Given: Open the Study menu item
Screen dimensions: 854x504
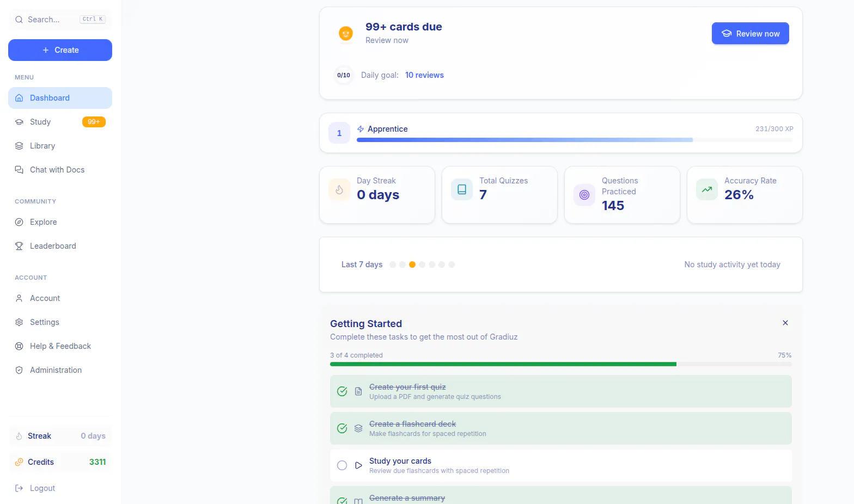Looking at the screenshot, I should point(60,122).
